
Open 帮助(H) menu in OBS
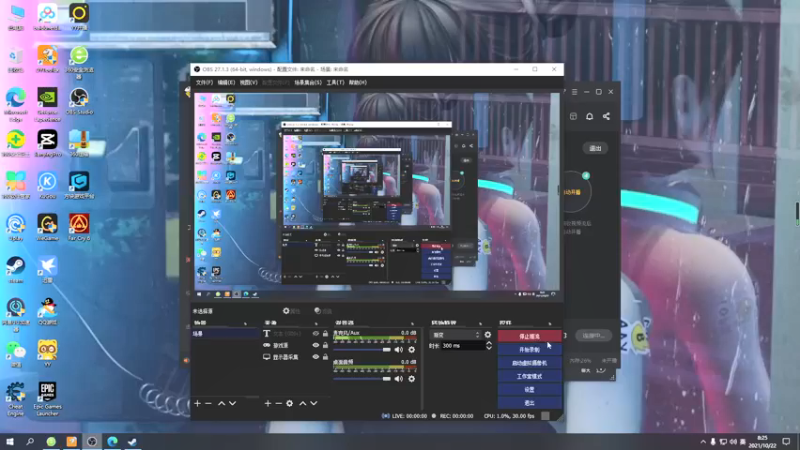[x=358, y=83]
